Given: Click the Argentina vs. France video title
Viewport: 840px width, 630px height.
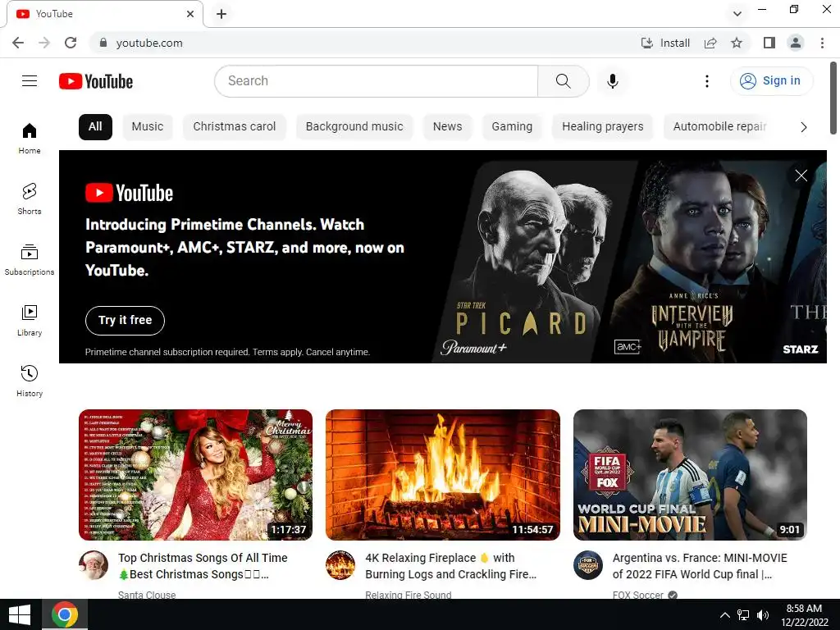Looking at the screenshot, I should (x=700, y=566).
